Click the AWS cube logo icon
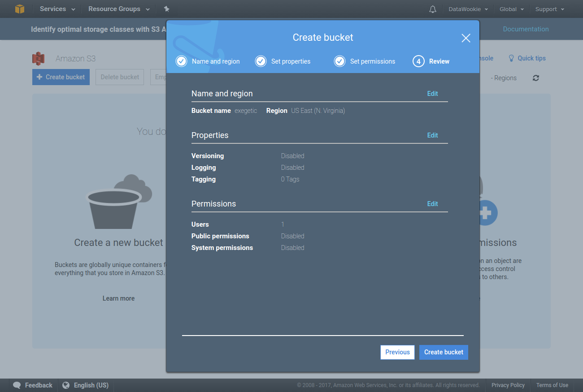 20,9
